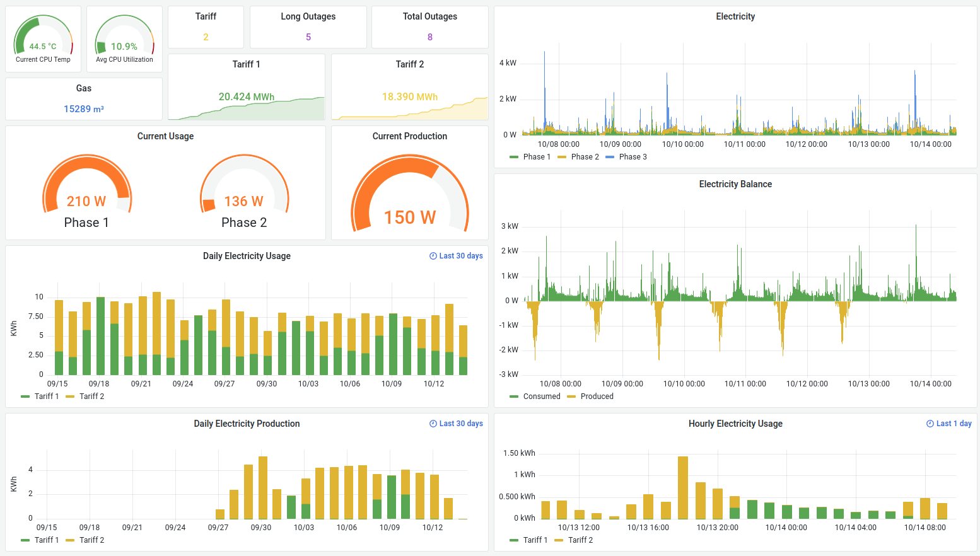Viewport: 980px width, 556px height.
Task: Open the Electricity Balance panel title menu
Action: pyautogui.click(x=735, y=184)
